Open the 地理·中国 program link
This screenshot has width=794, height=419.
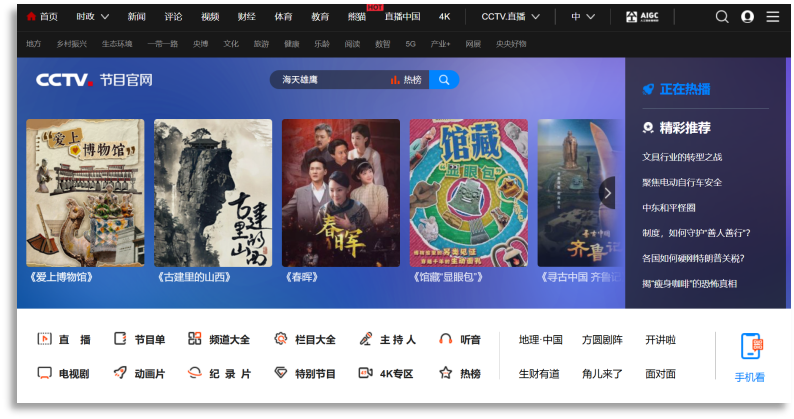click(540, 339)
